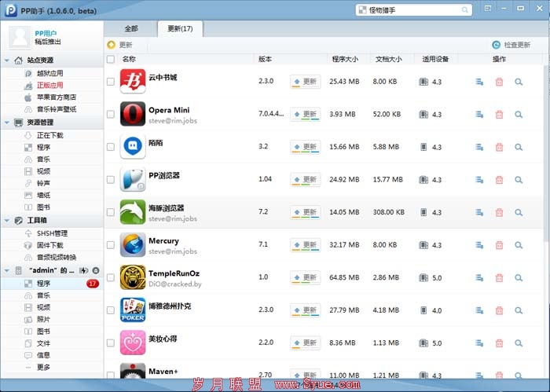Viewport: 550px width, 392px height.
Task: Toggle the select-all checkbox in header
Action: [x=111, y=59]
